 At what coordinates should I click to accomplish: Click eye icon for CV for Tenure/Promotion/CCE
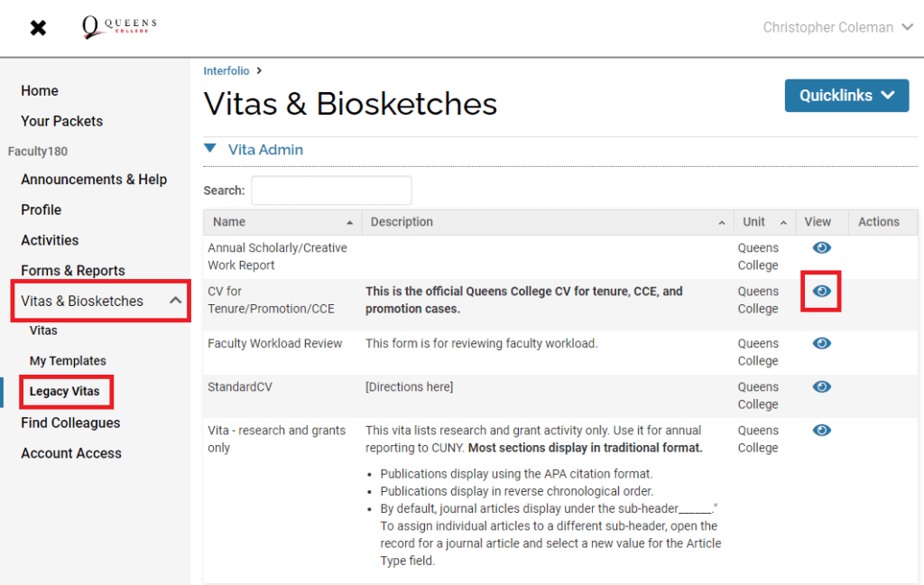tap(821, 292)
